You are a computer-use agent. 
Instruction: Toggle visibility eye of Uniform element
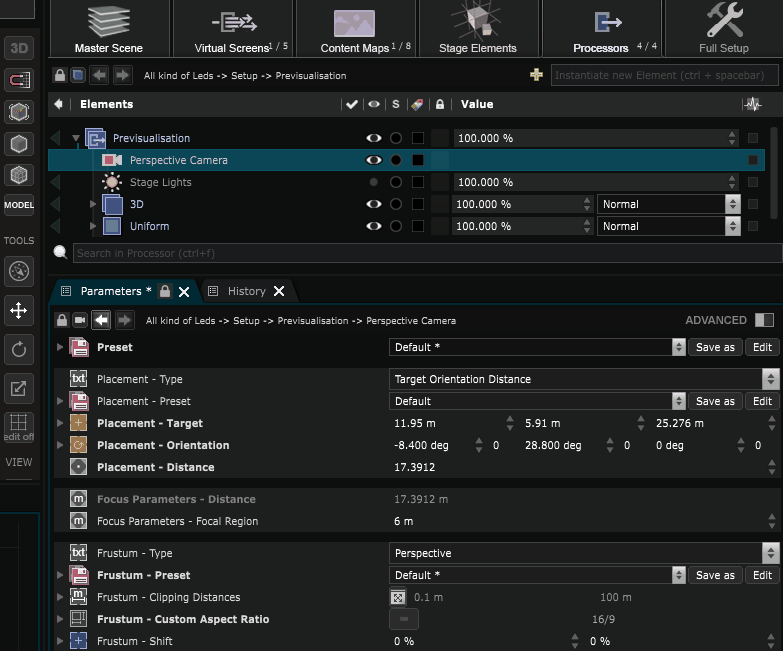(x=374, y=226)
